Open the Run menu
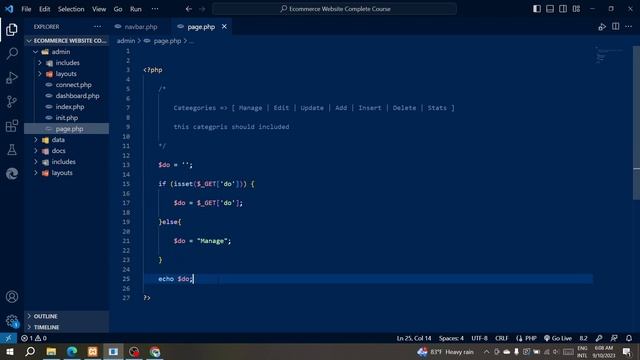 [x=136, y=9]
